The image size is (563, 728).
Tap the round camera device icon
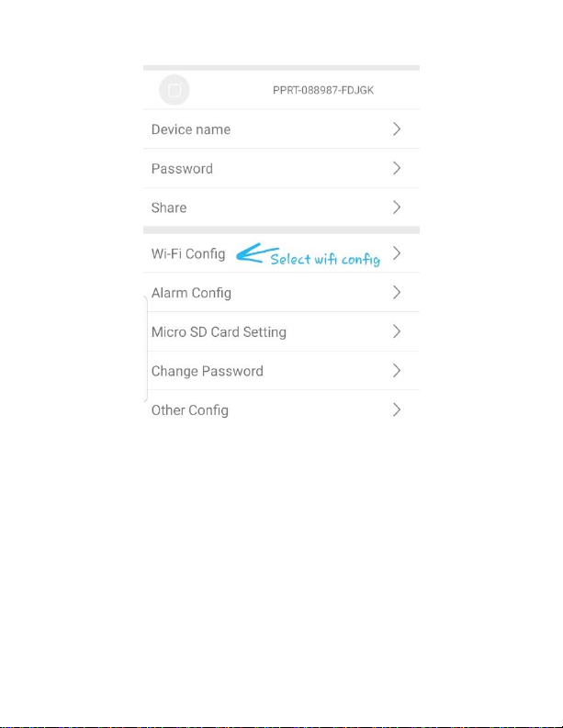175,90
